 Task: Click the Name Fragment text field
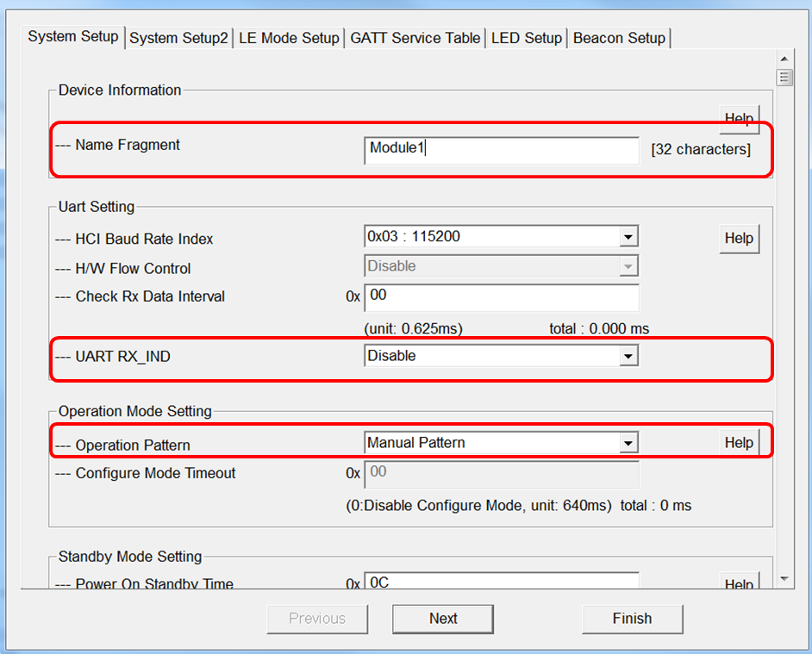501,148
